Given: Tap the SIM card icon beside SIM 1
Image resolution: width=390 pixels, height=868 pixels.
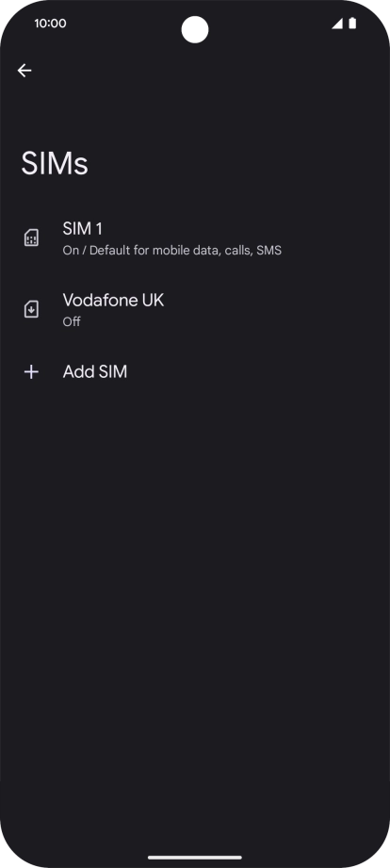Looking at the screenshot, I should (31, 238).
